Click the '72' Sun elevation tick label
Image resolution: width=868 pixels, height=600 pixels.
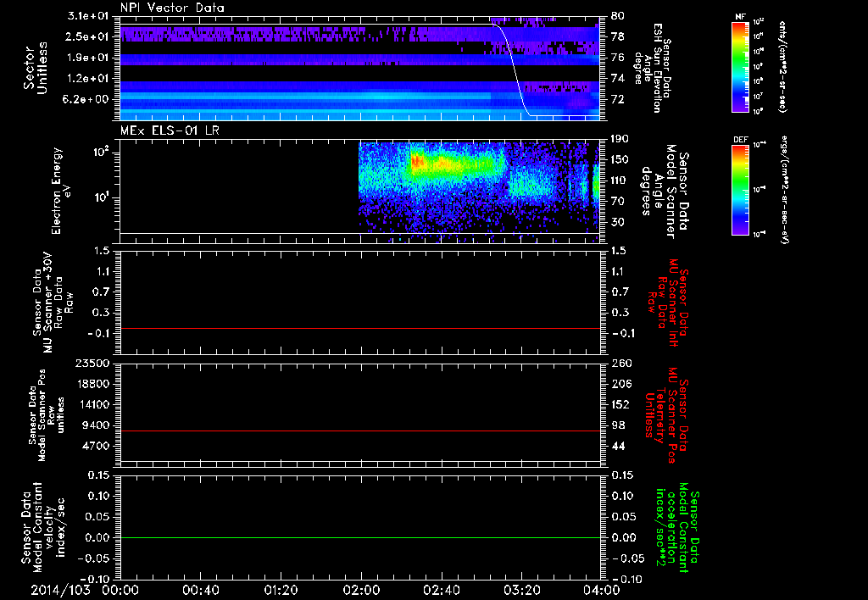[x=617, y=99]
